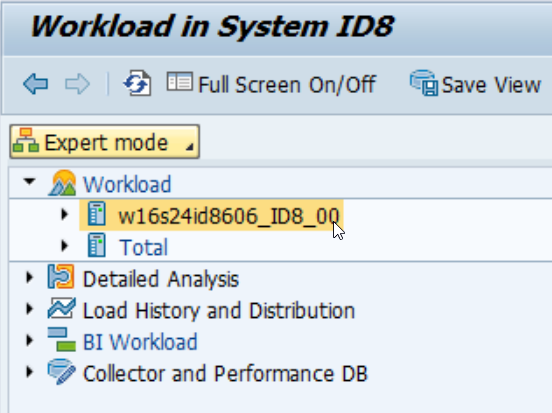Click the Workload mountain icon
The height and width of the screenshot is (413, 552).
[62, 183]
